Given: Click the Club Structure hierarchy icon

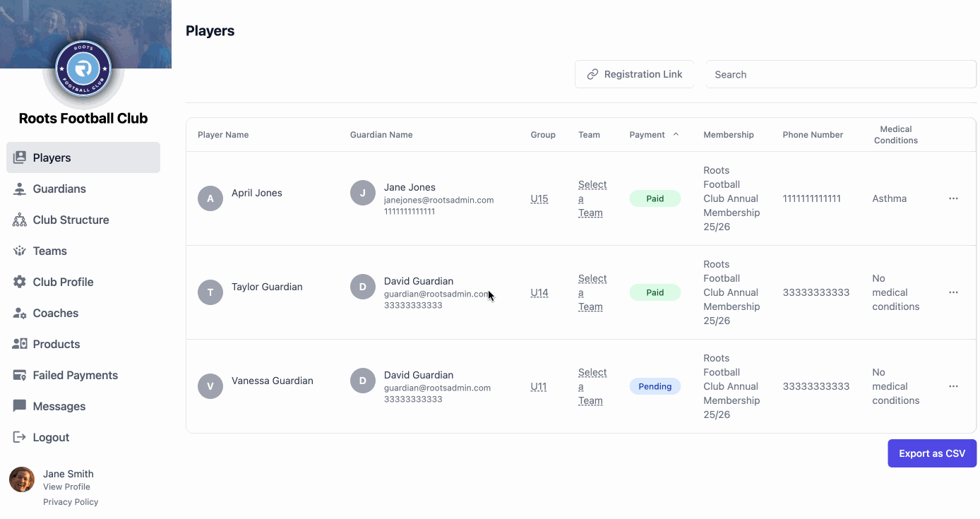Looking at the screenshot, I should pos(20,220).
